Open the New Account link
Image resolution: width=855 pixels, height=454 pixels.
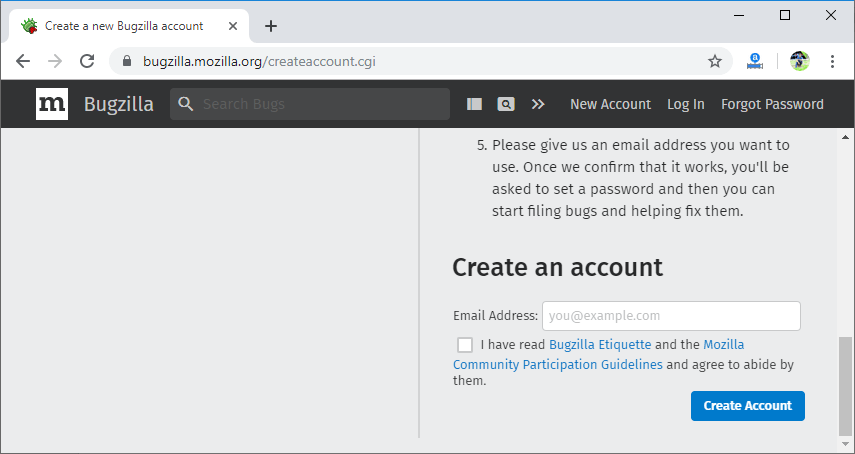click(x=610, y=104)
